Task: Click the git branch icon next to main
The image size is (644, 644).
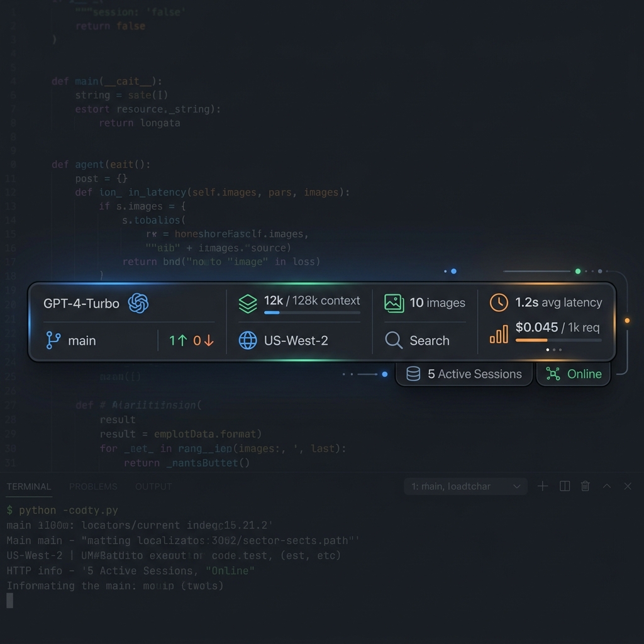Action: point(53,340)
